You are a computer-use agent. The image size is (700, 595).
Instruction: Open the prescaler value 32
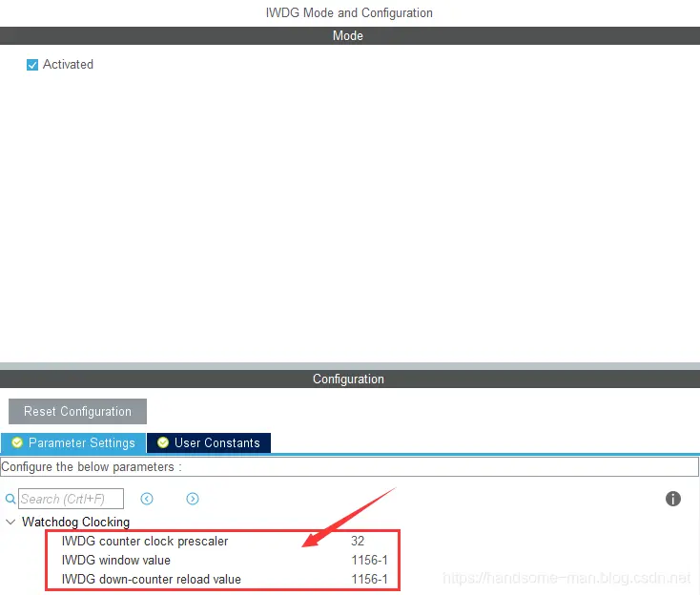click(x=358, y=541)
